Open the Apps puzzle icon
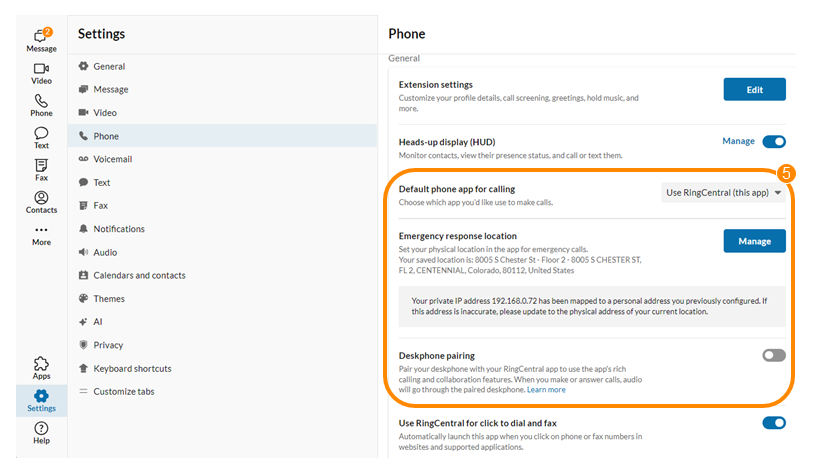 click(41, 365)
